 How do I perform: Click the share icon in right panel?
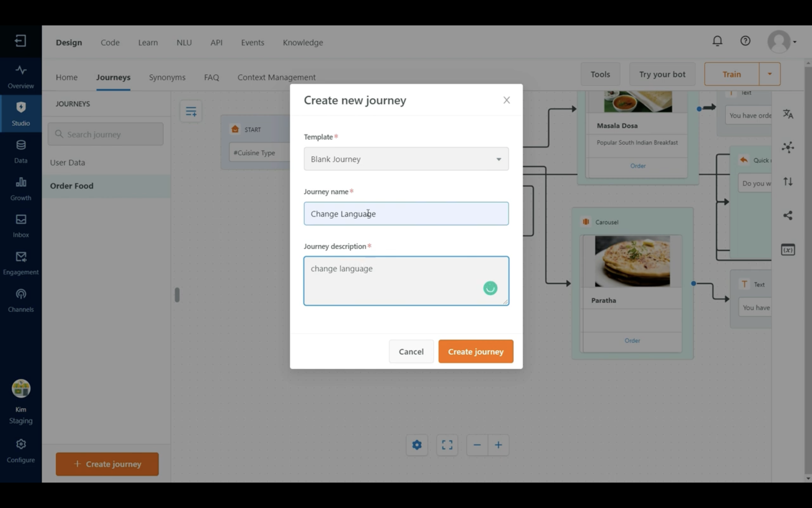click(788, 215)
